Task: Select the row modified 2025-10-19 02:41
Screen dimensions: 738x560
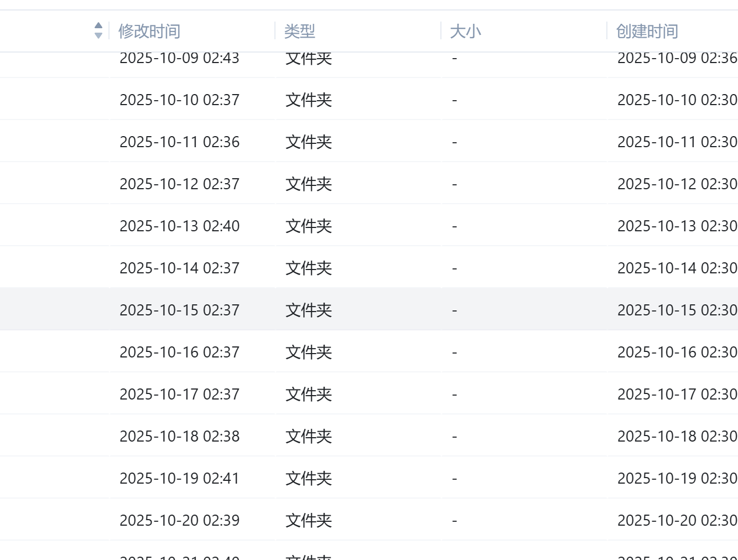Action: (x=179, y=478)
